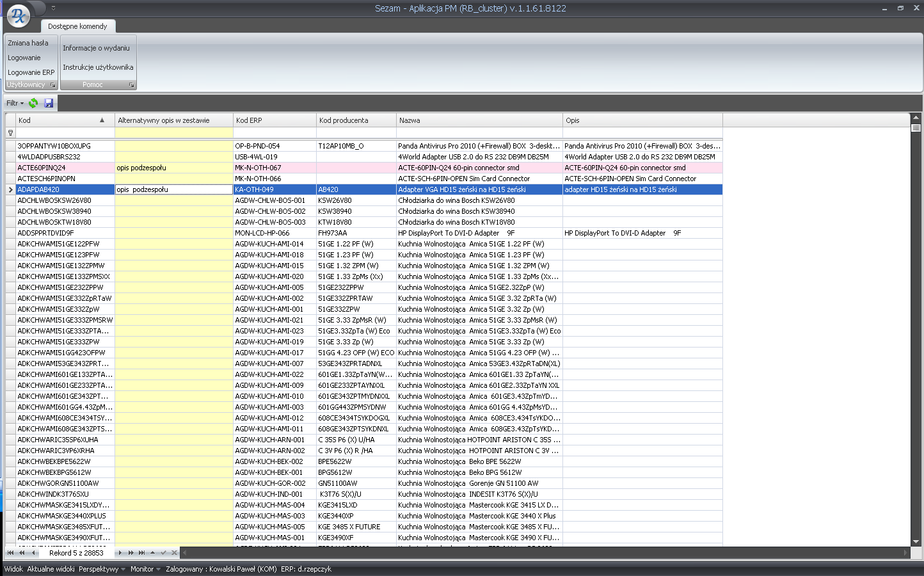Viewport: 924px width, 576px height.
Task: Click 'opis podzespołu' in the ACTE60PINQ24 row
Action: coord(141,168)
